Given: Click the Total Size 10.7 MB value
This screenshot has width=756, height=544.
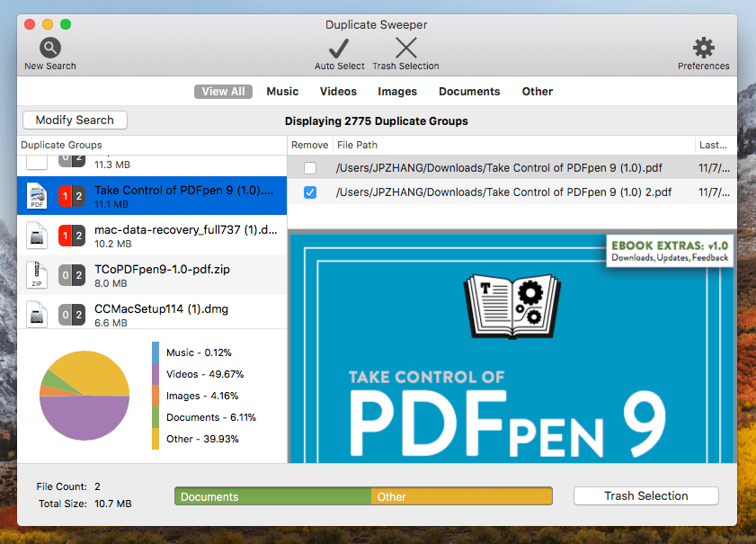Looking at the screenshot, I should pos(113,504).
